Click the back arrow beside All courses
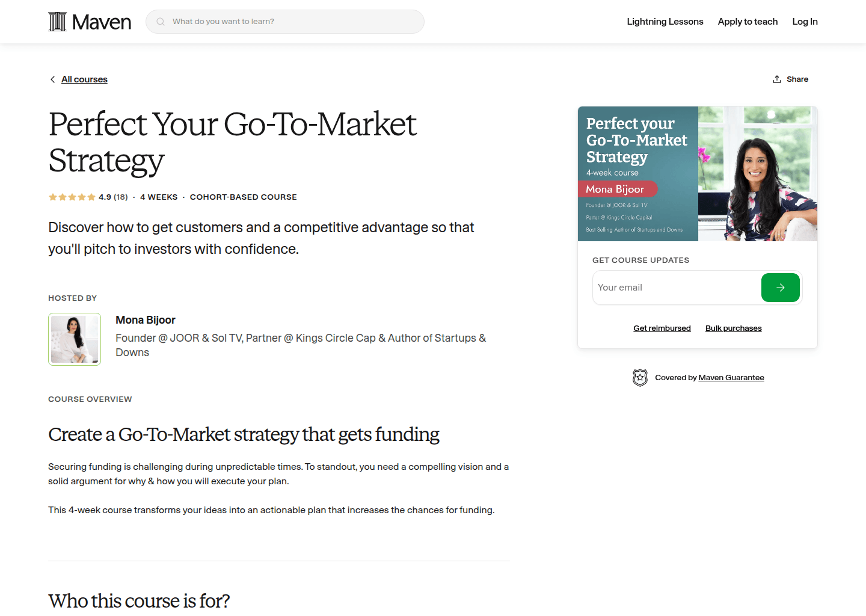866x616 pixels. 52,79
